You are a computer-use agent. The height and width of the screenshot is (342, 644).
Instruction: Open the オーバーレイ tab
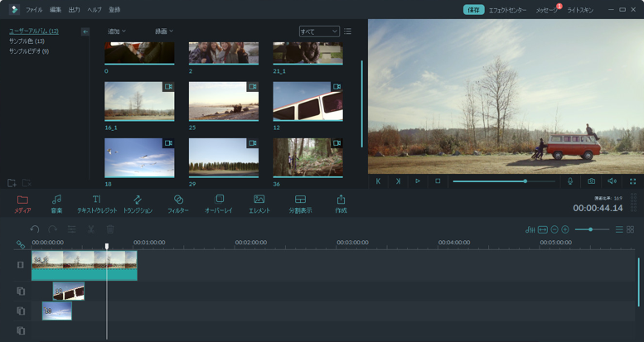219,204
